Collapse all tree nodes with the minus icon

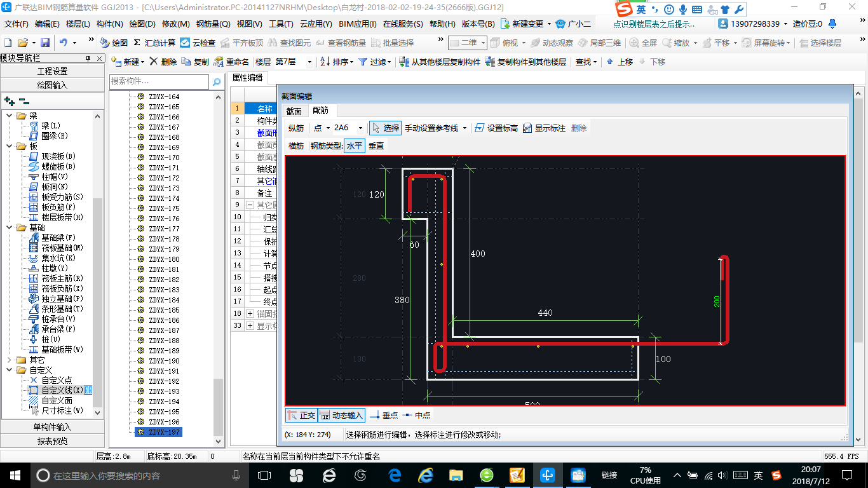tap(24, 100)
